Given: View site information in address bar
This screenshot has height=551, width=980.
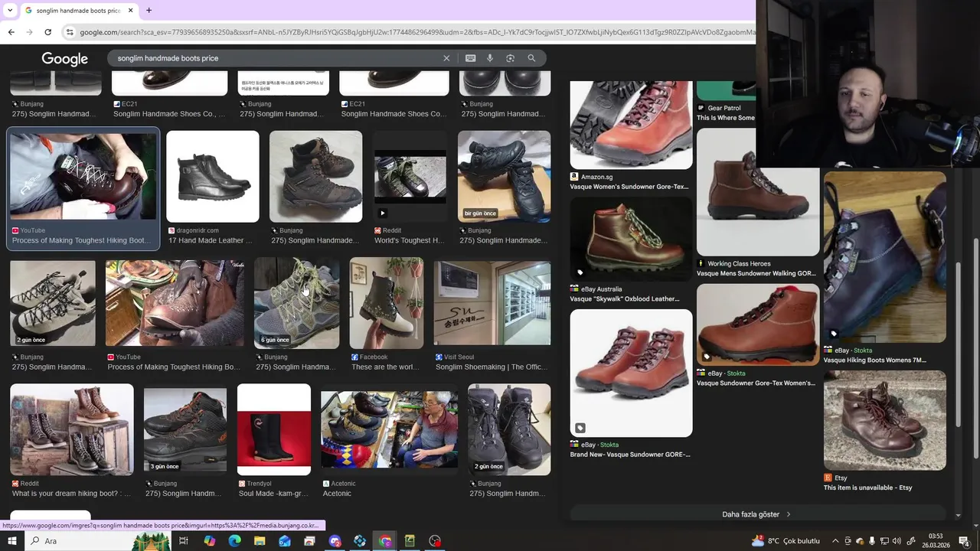Looking at the screenshot, I should [70, 32].
